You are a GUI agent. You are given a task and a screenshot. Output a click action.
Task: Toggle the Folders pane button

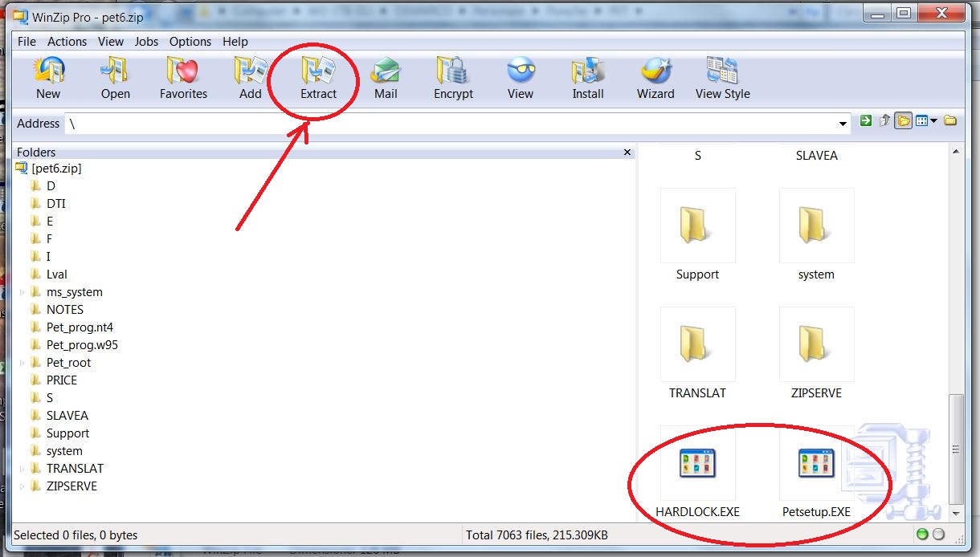coord(904,121)
